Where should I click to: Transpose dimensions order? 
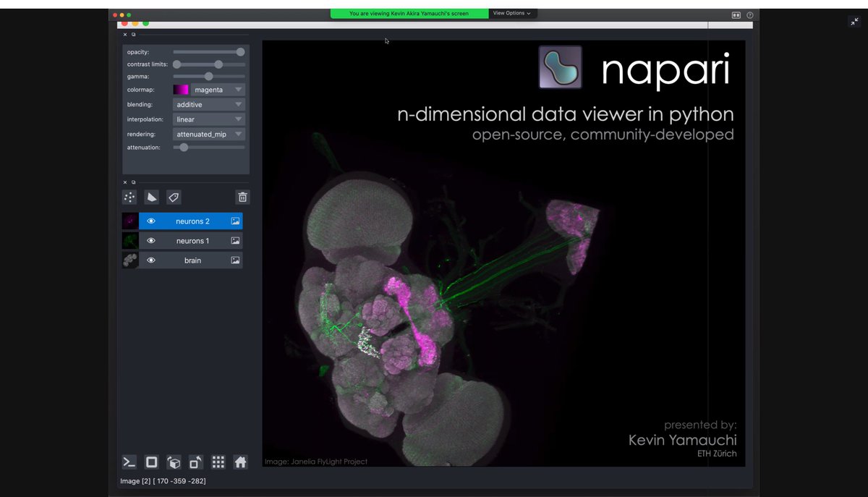(196, 462)
